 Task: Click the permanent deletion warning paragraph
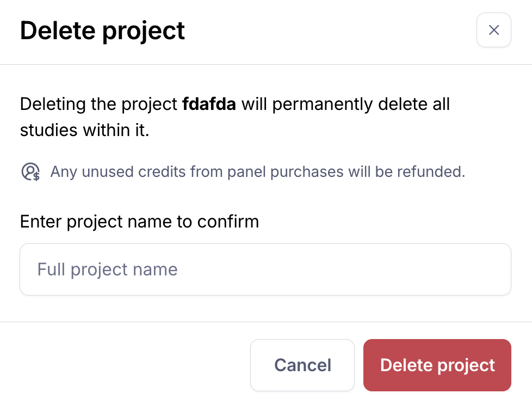pos(234,117)
